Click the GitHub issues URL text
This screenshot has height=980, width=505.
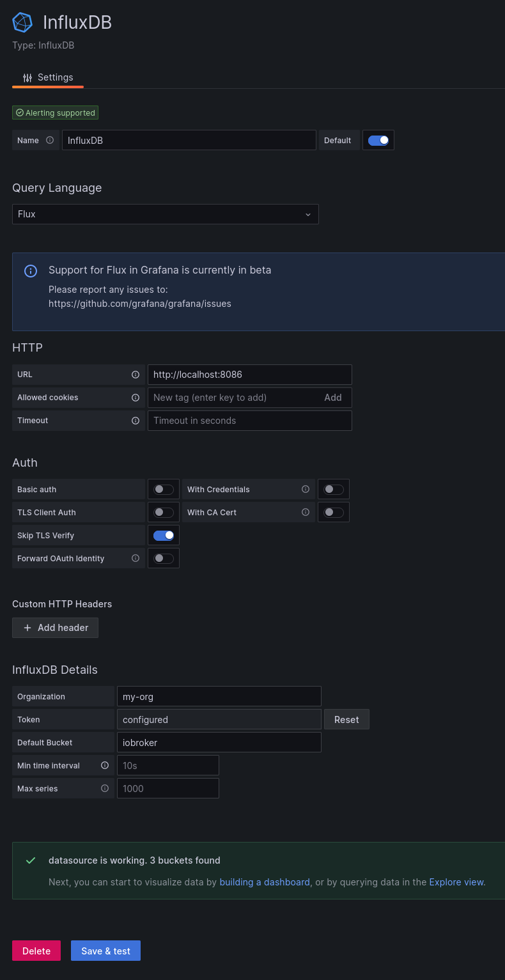point(140,304)
